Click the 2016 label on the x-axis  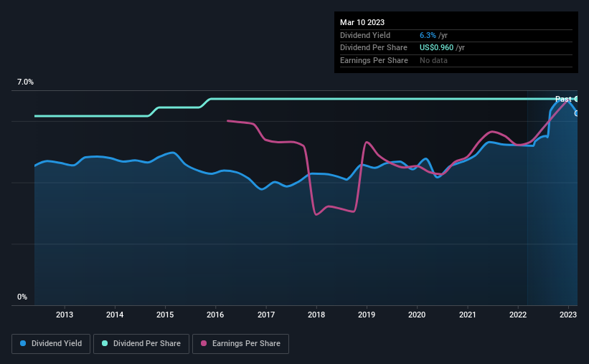[x=215, y=314]
